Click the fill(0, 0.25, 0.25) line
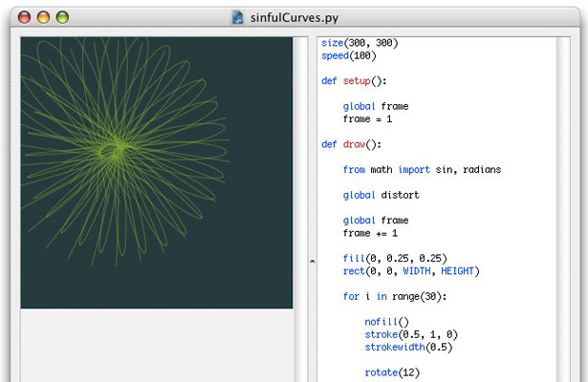The height and width of the screenshot is (382, 588). pos(394,259)
